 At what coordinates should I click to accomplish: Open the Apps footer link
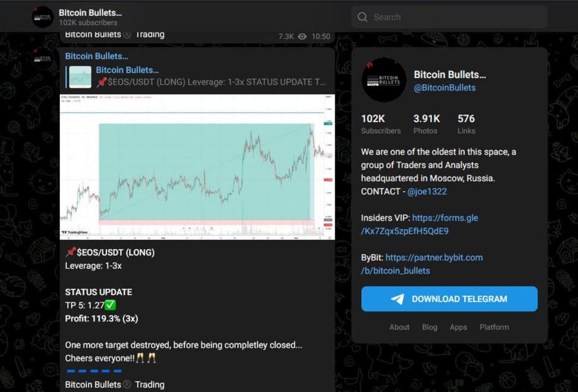point(458,327)
